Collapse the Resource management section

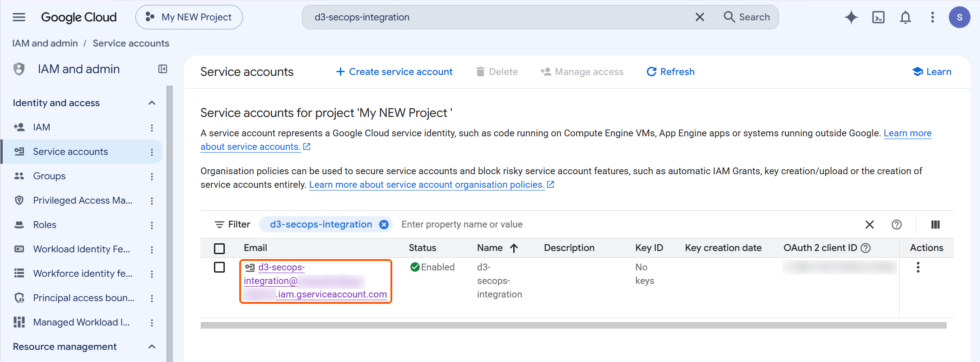[152, 347]
